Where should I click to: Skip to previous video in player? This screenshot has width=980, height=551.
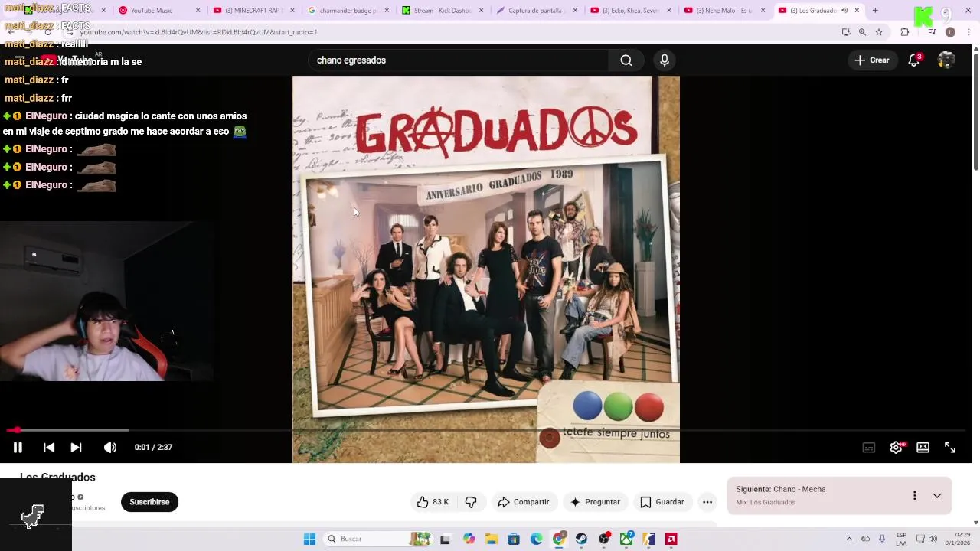[49, 448]
